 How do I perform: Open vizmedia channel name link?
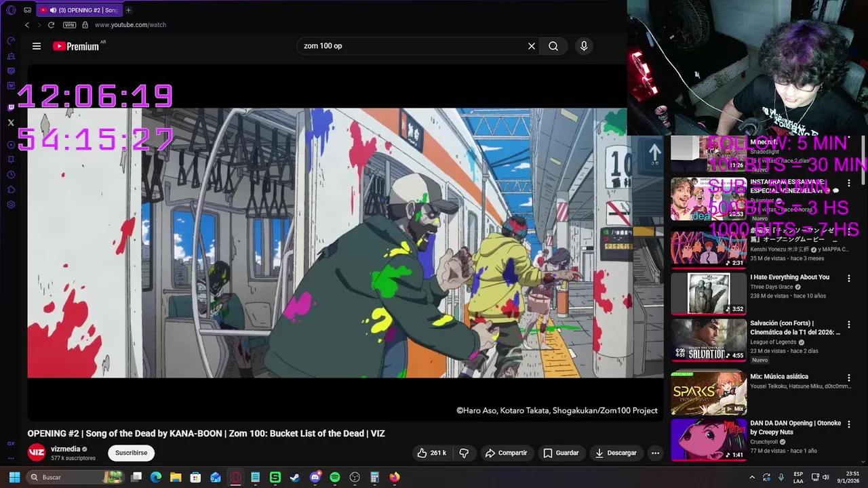point(65,449)
